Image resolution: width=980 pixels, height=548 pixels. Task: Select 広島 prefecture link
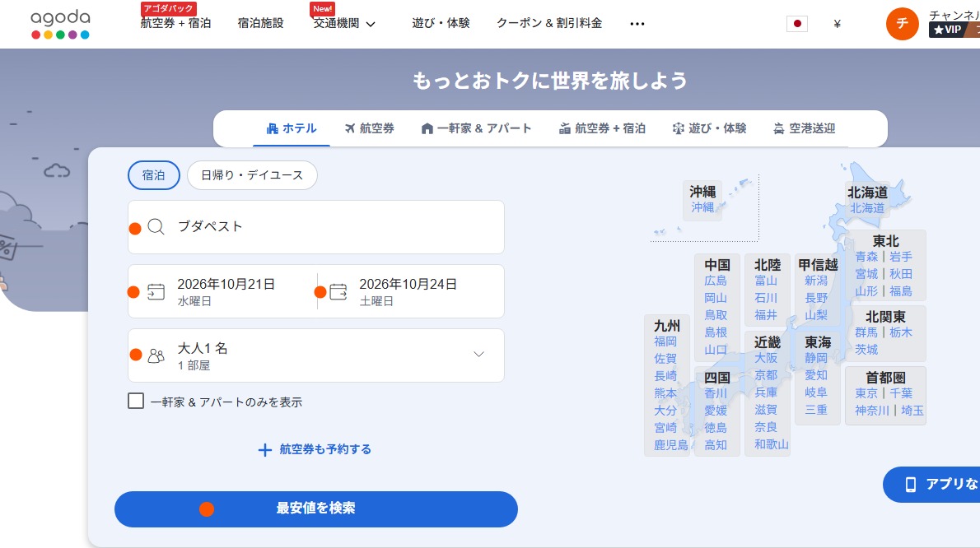pos(716,281)
